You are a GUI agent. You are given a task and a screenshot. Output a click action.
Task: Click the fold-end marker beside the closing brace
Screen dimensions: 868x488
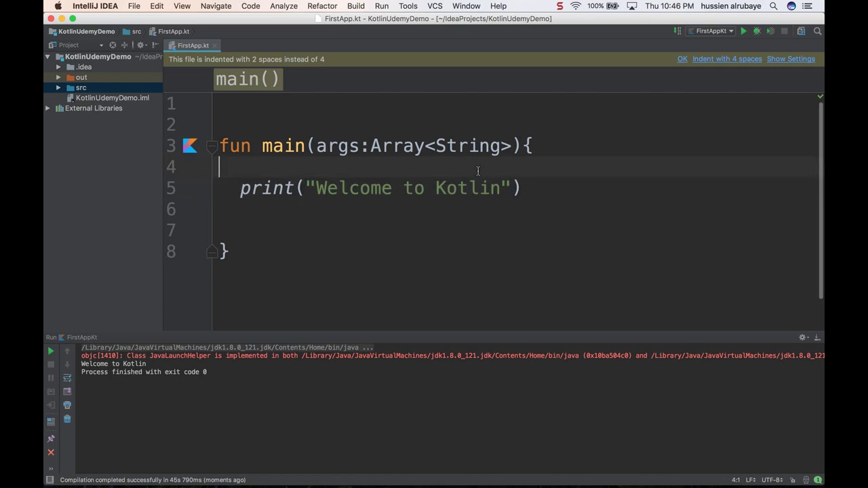[x=212, y=251]
